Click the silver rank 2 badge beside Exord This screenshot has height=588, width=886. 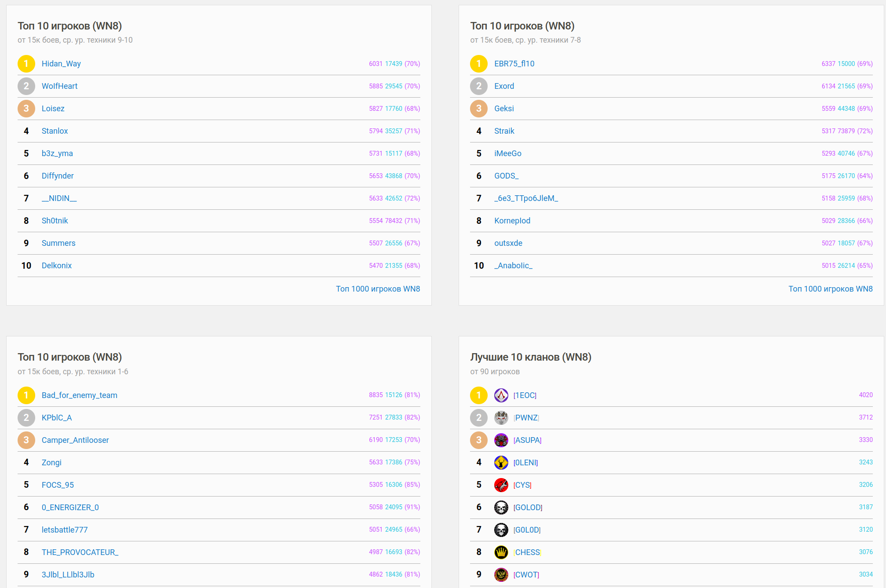click(479, 86)
